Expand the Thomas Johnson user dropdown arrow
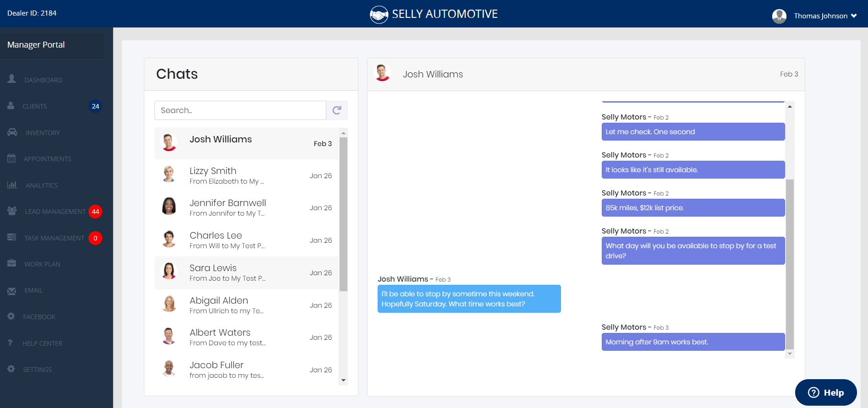This screenshot has height=408, width=868. (854, 16)
